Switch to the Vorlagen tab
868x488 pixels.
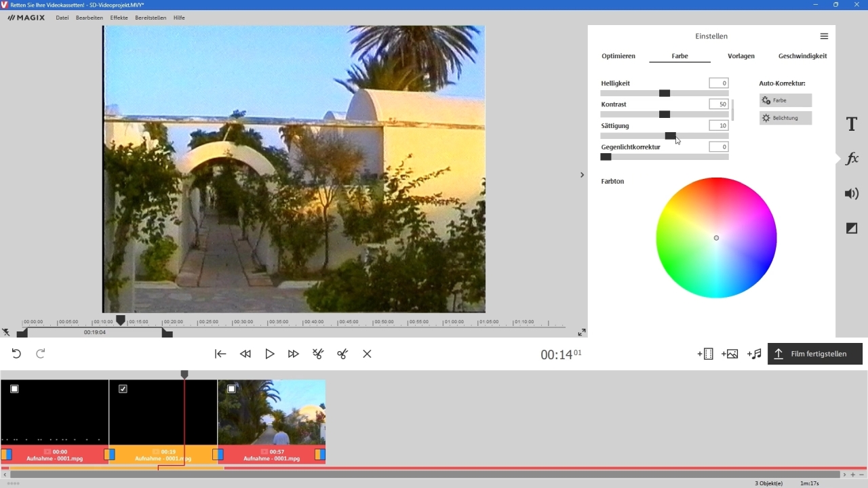click(741, 56)
